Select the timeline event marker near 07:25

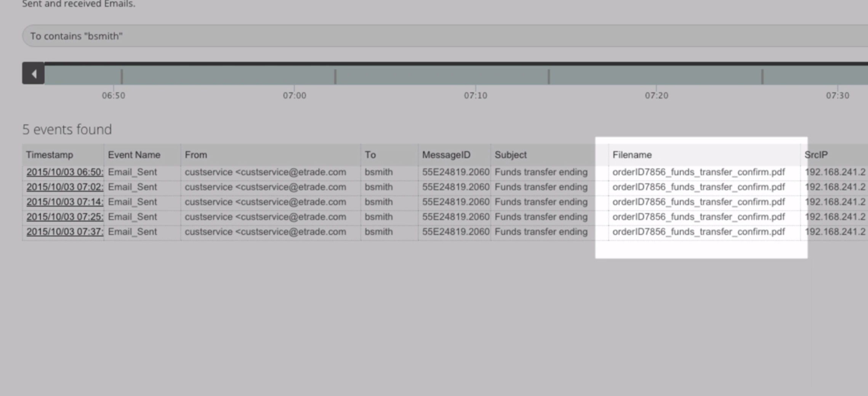[762, 77]
